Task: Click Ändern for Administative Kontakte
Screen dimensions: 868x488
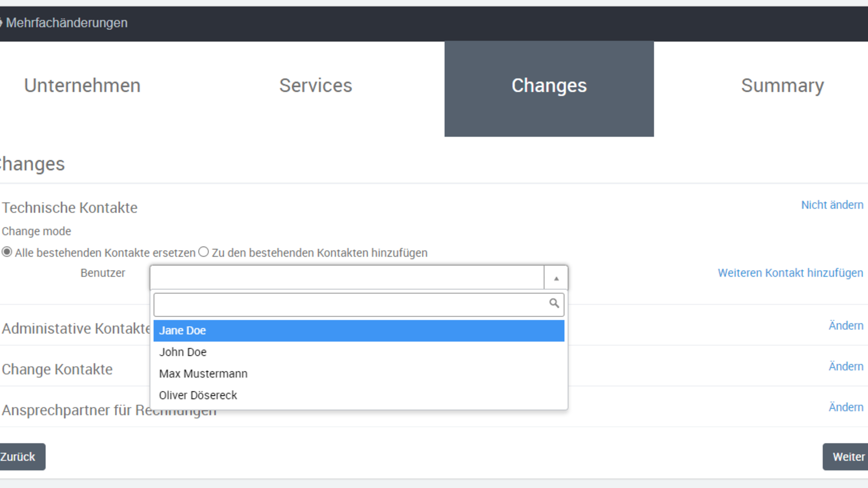Action: (846, 325)
